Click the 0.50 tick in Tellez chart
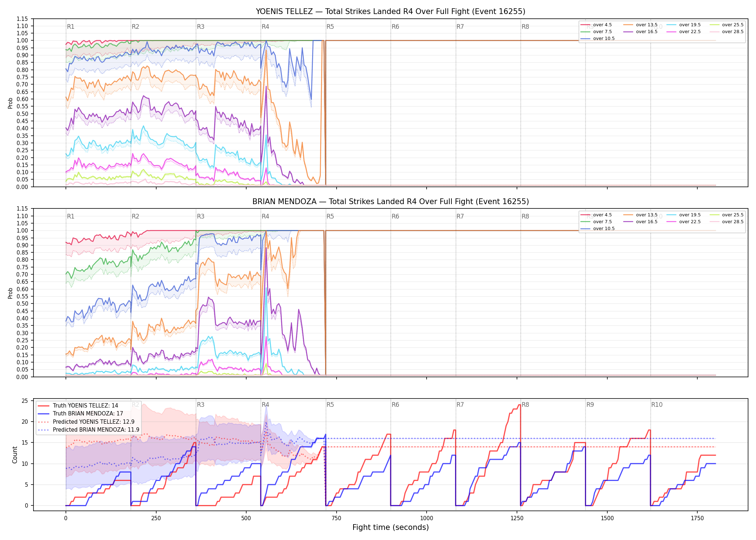 pos(22,114)
